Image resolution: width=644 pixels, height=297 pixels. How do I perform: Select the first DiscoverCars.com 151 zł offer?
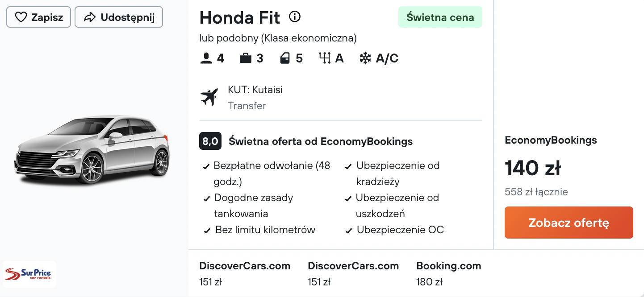click(x=245, y=274)
